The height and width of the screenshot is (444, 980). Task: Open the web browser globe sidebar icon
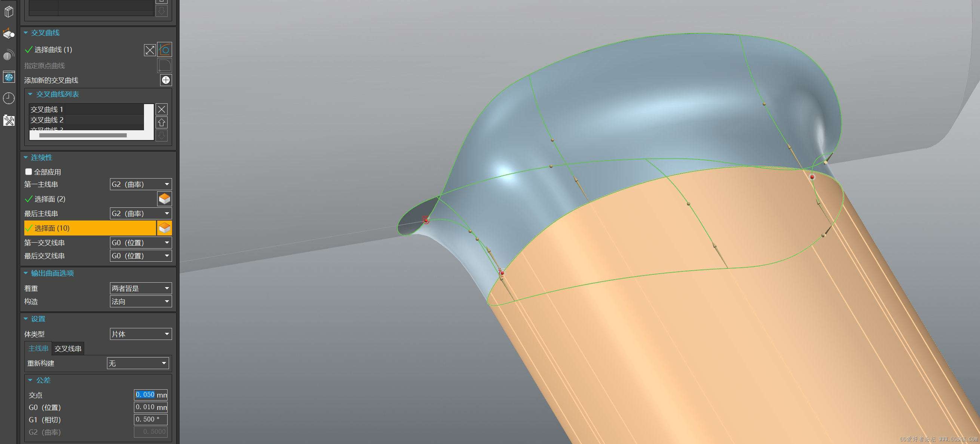[9, 77]
